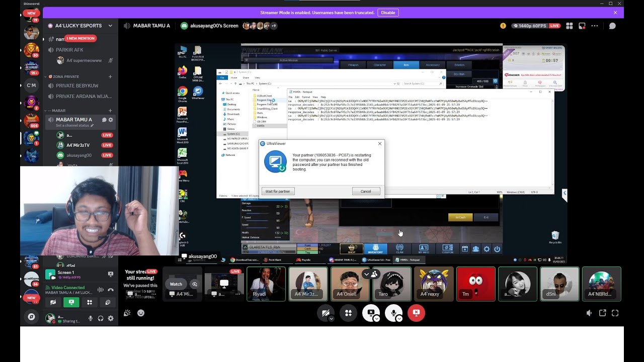Click the Watch stream button
The height and width of the screenshot is (362, 644).
coord(176,284)
